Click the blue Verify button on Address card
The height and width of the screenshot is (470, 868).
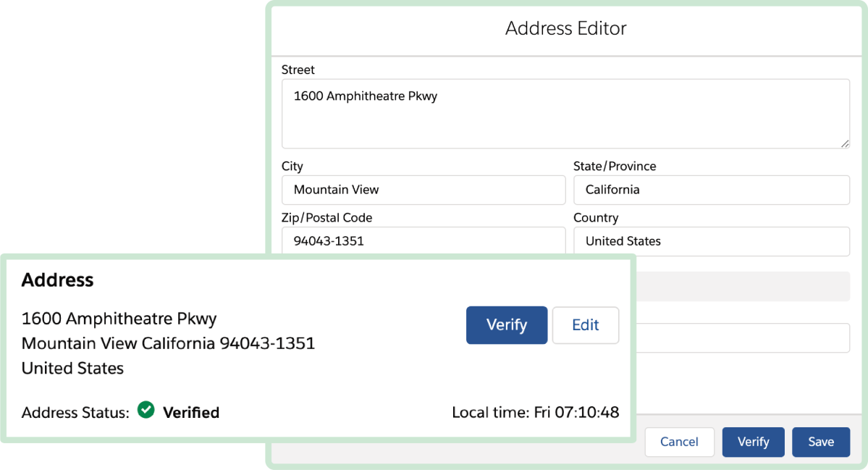click(506, 325)
